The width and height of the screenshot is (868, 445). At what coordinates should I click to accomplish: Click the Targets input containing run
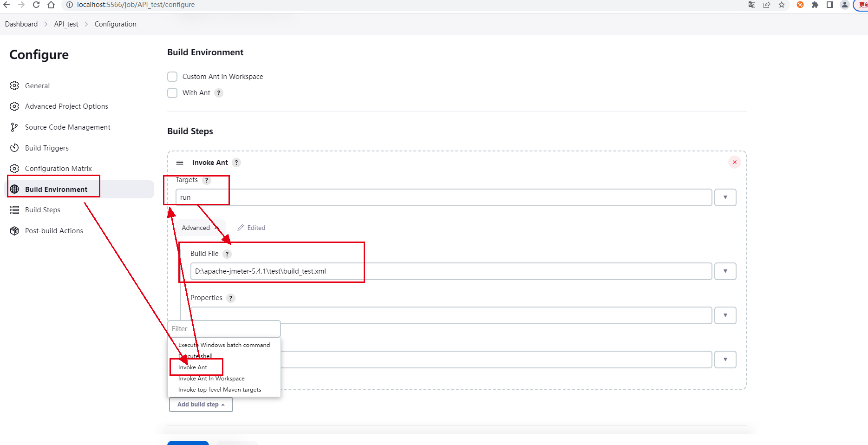444,197
